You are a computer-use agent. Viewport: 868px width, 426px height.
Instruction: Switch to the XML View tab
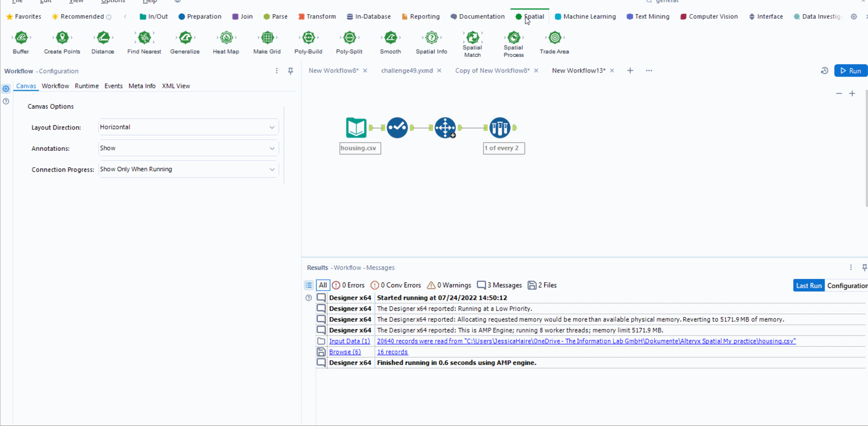pos(176,86)
